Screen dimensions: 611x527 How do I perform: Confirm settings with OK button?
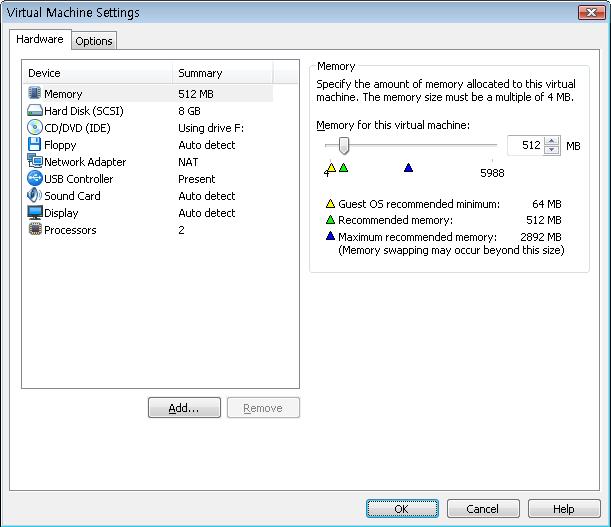pyautogui.click(x=402, y=509)
